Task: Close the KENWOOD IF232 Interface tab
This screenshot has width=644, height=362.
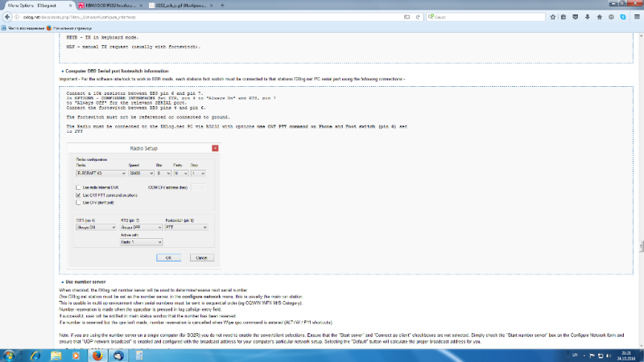Action: [141, 6]
